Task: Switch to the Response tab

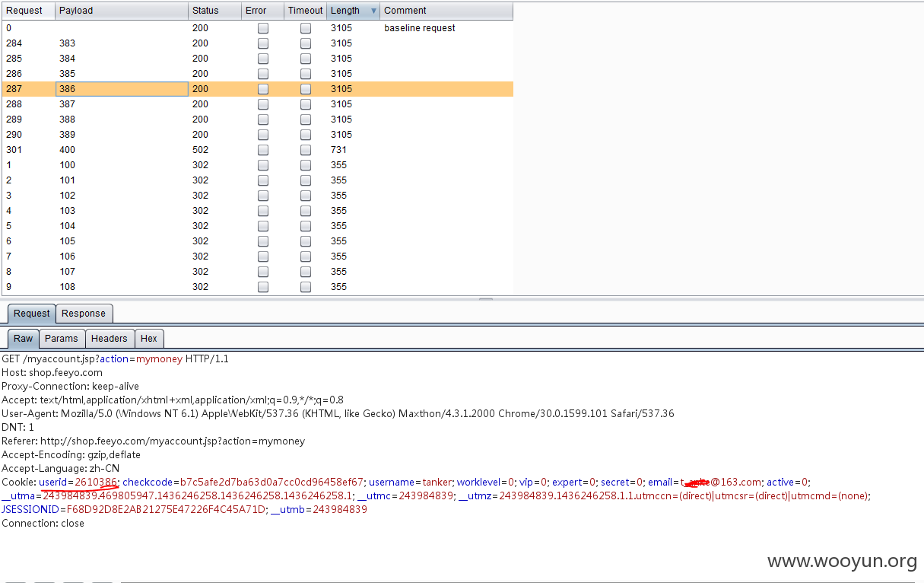Action: tap(84, 314)
